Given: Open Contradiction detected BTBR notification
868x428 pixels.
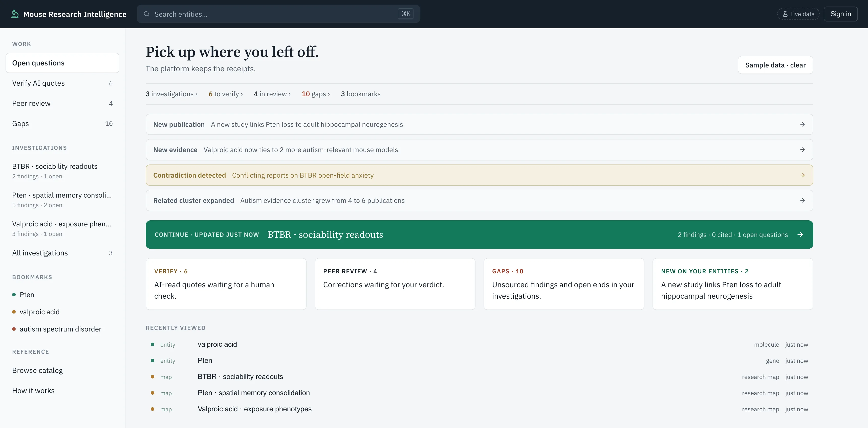Looking at the screenshot, I should pyautogui.click(x=479, y=175).
